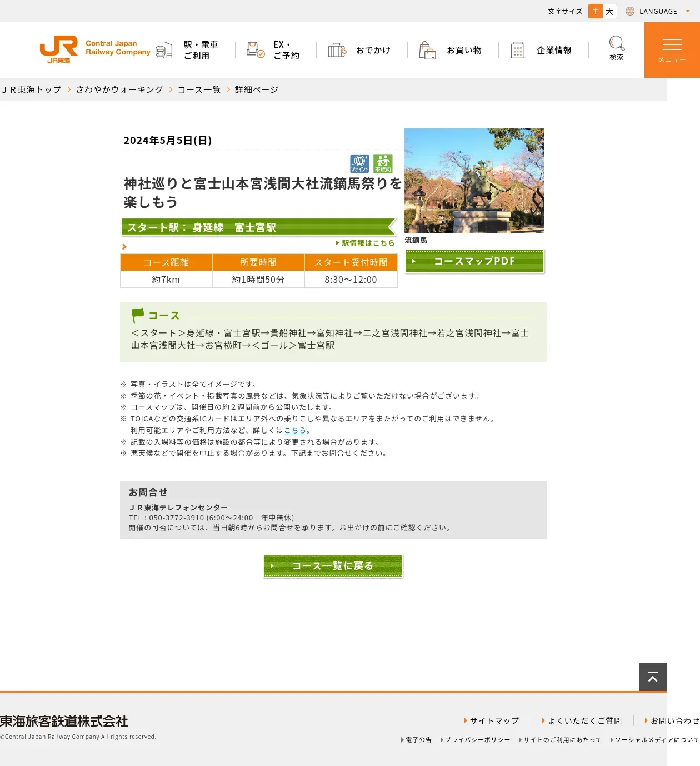Open the おでかけ suitcase menu
This screenshot has height=766, width=700.
tap(359, 50)
